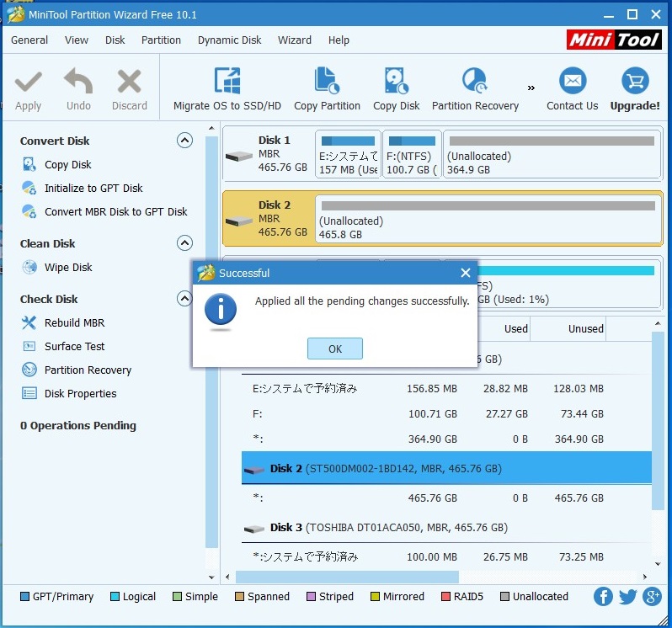672x628 pixels.
Task: Open the General menu
Action: click(x=29, y=40)
